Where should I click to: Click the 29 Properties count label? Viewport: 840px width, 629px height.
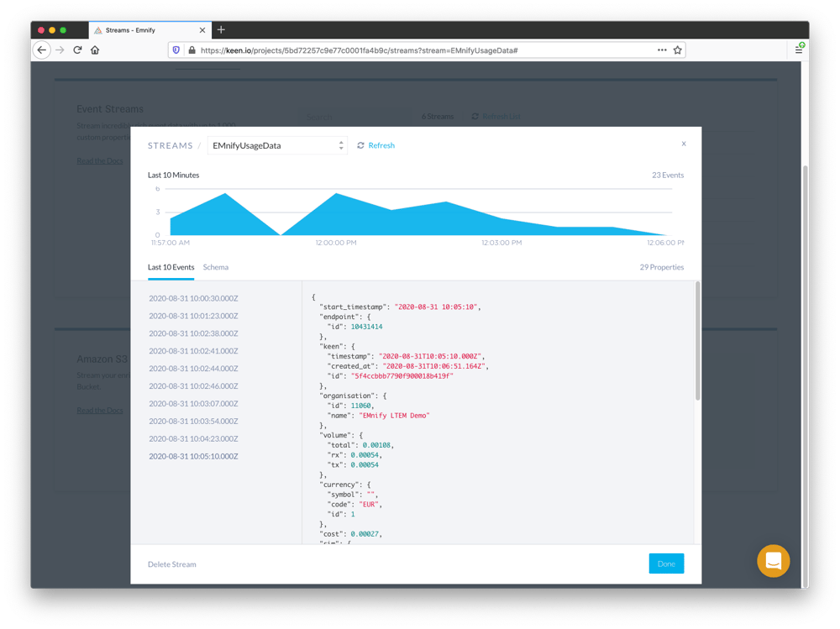click(662, 267)
